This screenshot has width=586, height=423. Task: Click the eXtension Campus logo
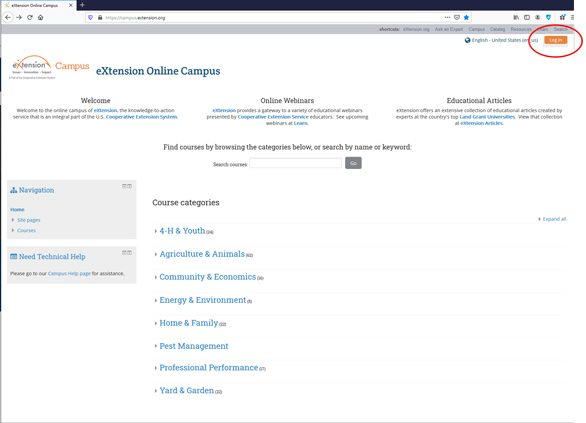49,67
